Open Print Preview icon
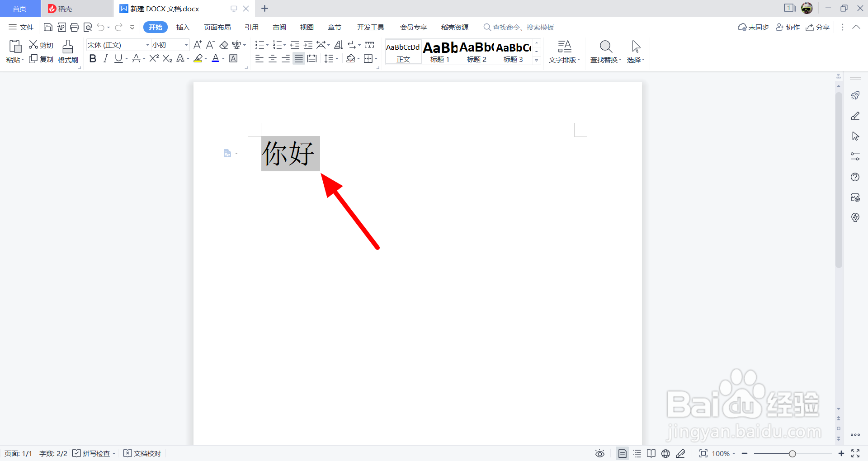The image size is (868, 461). coord(88,27)
